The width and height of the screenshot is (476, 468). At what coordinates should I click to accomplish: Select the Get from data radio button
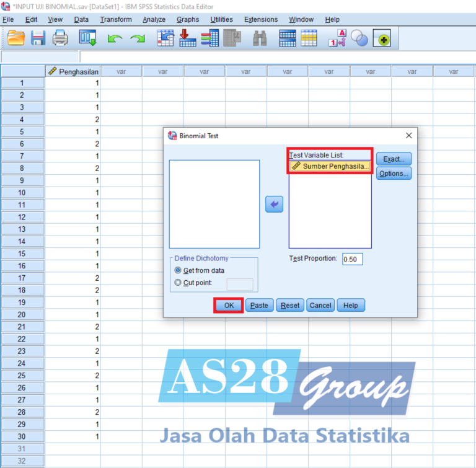click(178, 270)
